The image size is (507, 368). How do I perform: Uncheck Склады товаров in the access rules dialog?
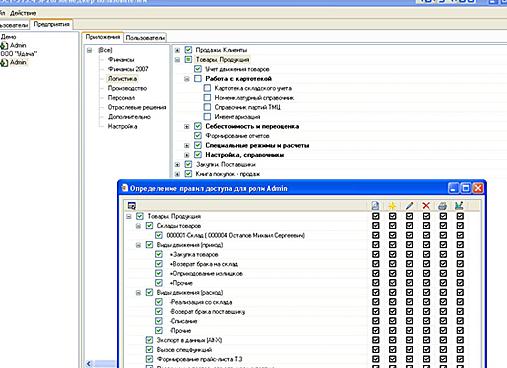149,226
